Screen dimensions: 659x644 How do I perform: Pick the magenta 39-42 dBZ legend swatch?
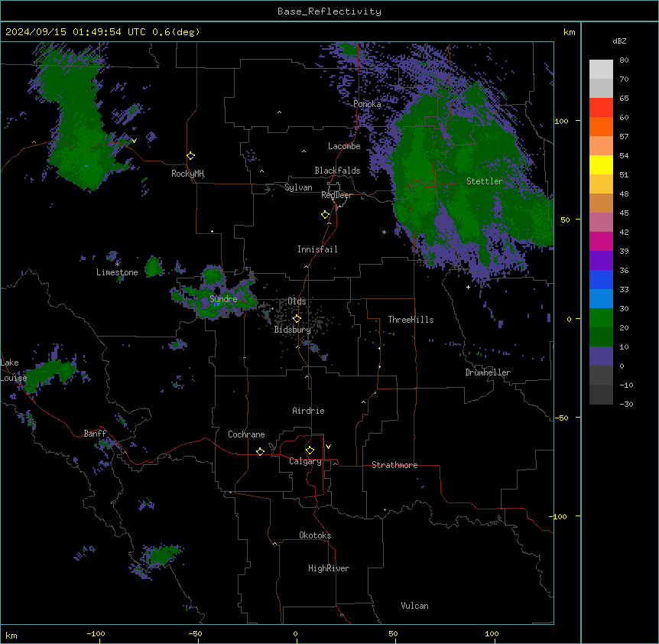tap(601, 241)
